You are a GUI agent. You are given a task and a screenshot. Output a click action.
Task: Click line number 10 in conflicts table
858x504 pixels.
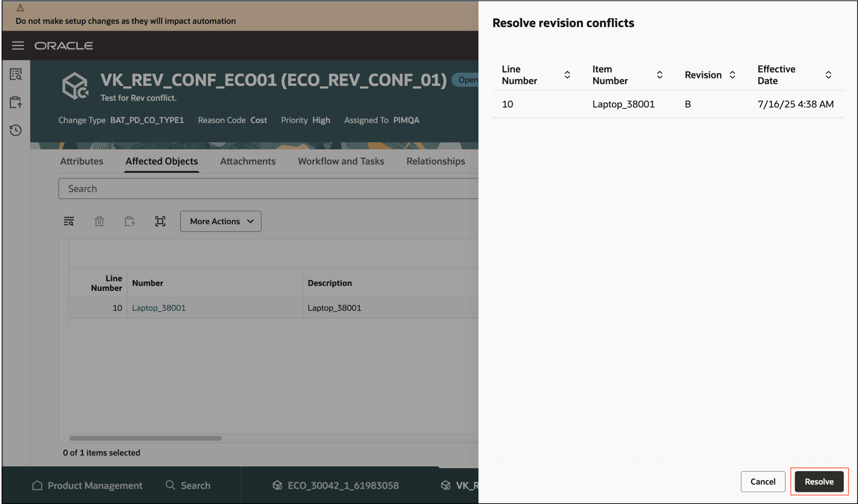click(507, 104)
